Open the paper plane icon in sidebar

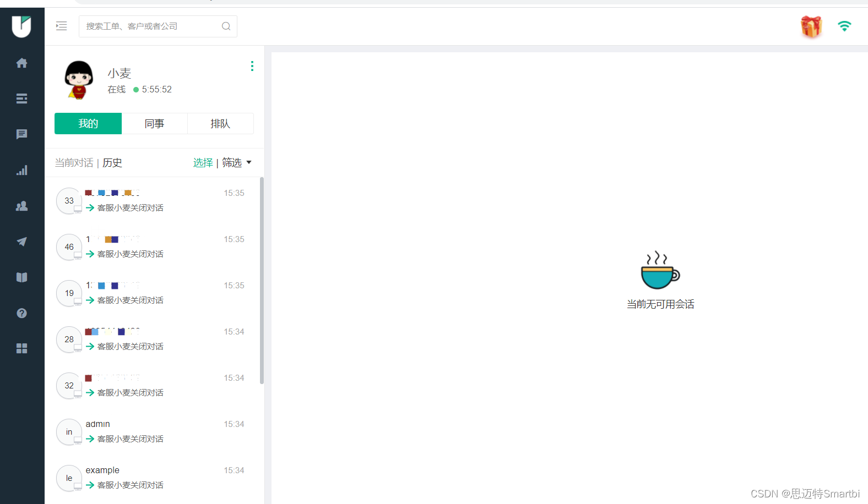[22, 242]
